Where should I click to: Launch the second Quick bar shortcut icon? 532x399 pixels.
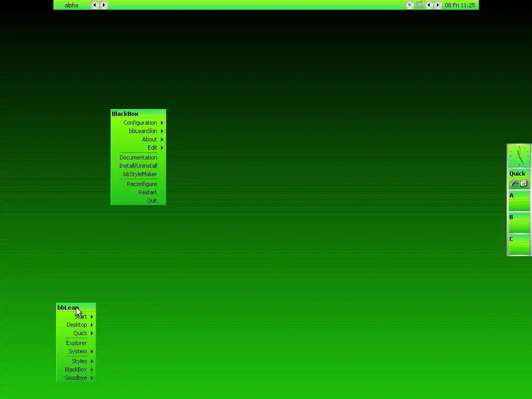524,183
